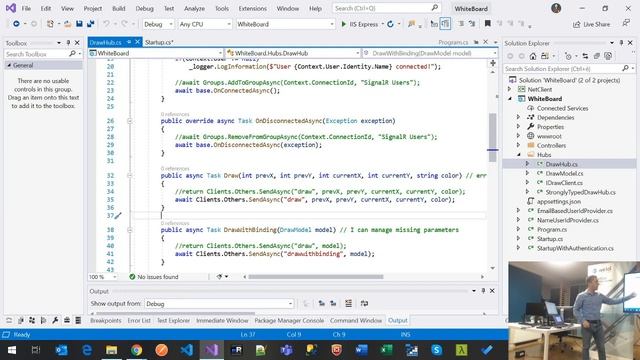Open the Any CPU platform dropdown
640x360 pixels.
coord(205,24)
